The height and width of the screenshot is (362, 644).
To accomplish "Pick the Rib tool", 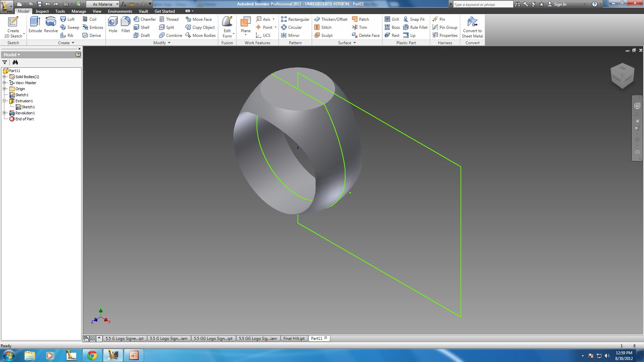I will tap(67, 36).
